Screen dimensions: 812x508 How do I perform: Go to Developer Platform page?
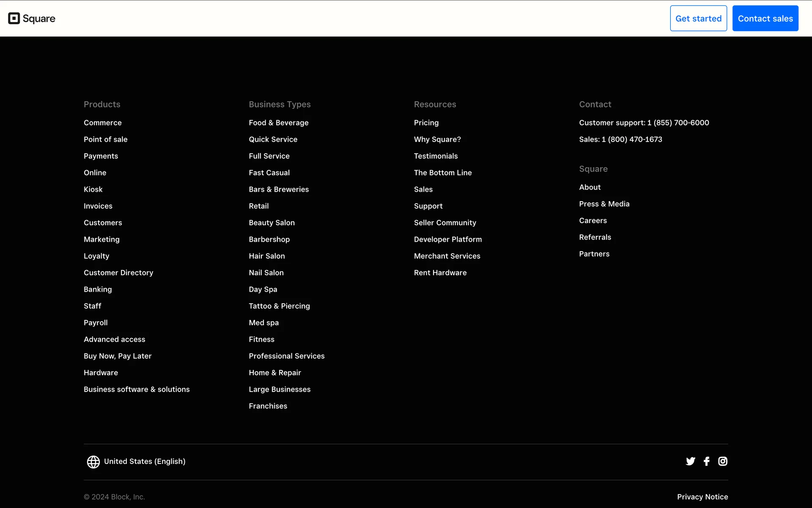pyautogui.click(x=447, y=239)
